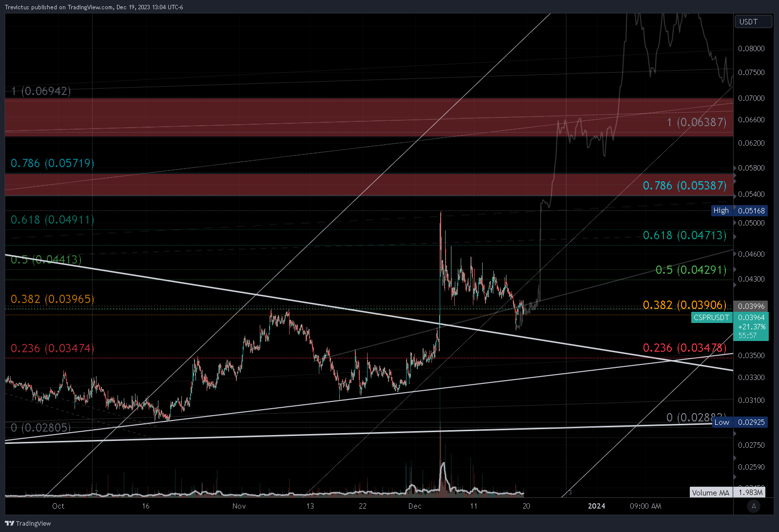This screenshot has height=532, width=779.
Task: Select the right fib label 0.786 (0.05387)
Action: coord(684,186)
